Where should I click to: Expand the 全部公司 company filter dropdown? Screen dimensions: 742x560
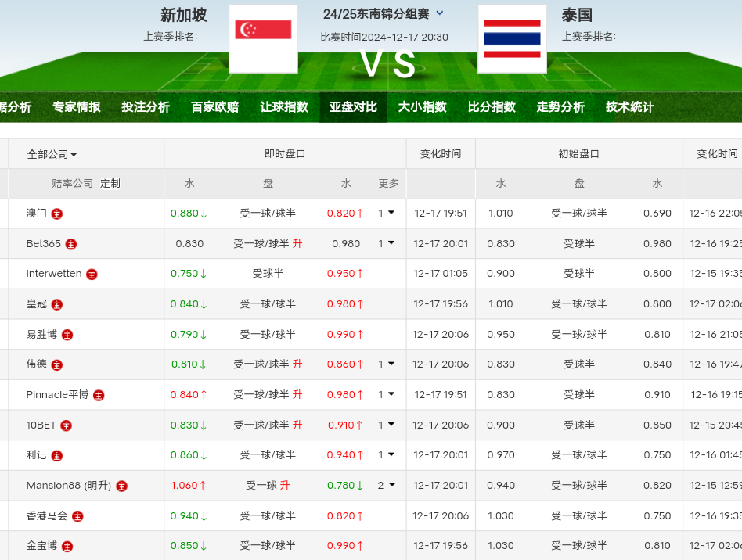coord(52,154)
